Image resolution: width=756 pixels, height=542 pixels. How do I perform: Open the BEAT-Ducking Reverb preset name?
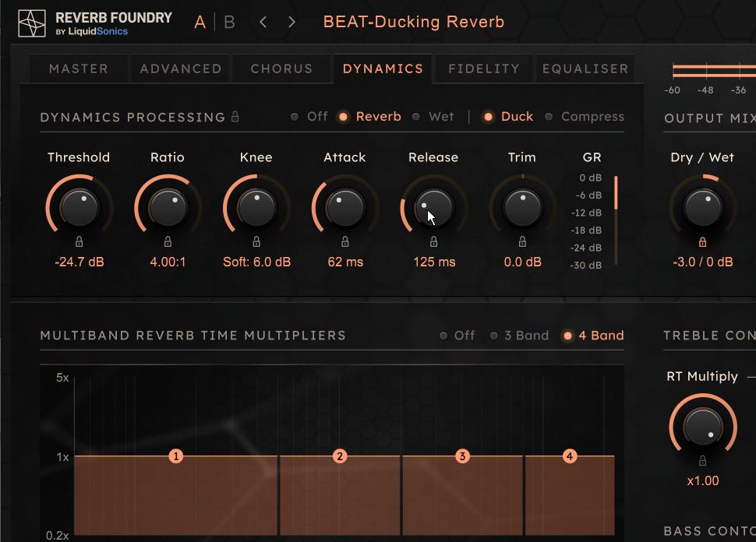[x=414, y=22]
